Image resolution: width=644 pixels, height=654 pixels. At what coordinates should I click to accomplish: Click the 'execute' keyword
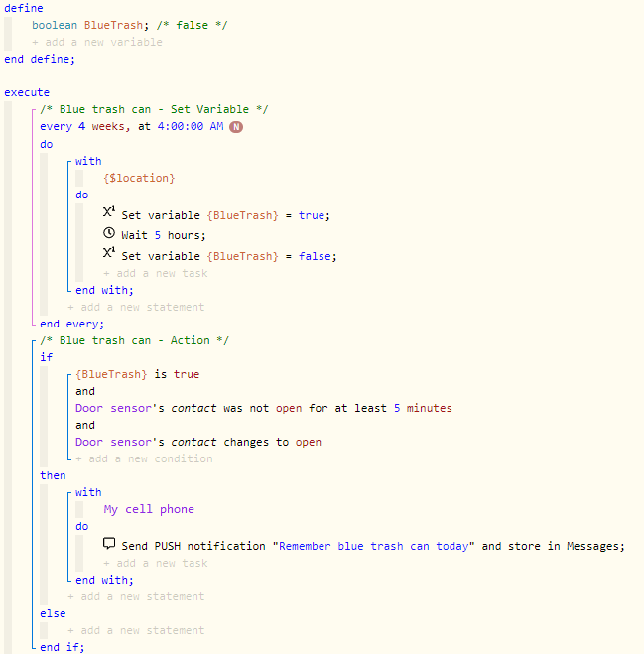click(x=27, y=92)
